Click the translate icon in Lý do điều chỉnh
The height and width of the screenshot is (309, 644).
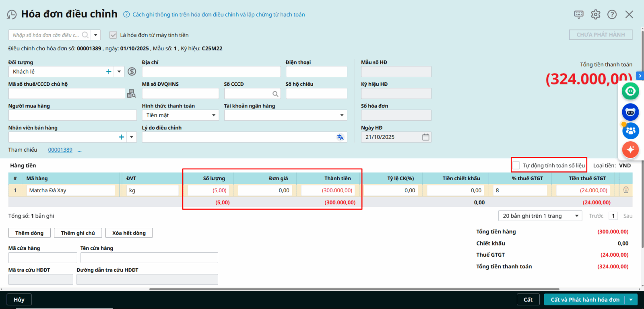coord(340,137)
